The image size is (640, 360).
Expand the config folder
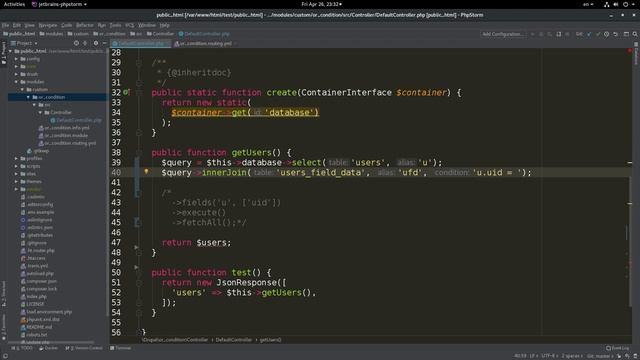pos(17,59)
